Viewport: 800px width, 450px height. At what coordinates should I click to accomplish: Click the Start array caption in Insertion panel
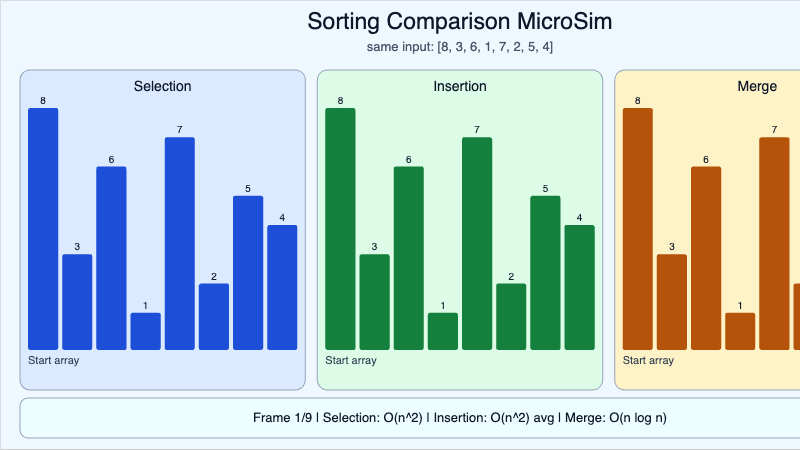coord(351,360)
